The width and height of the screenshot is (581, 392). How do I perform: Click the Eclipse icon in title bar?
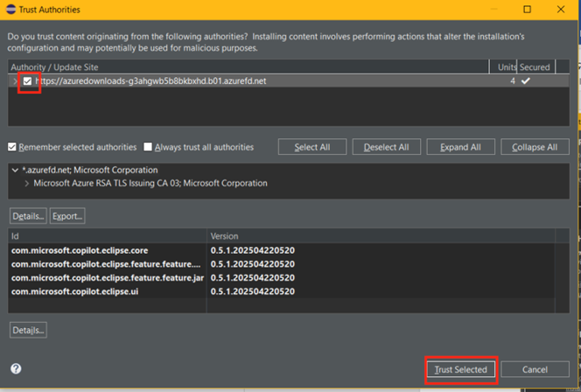coord(10,10)
